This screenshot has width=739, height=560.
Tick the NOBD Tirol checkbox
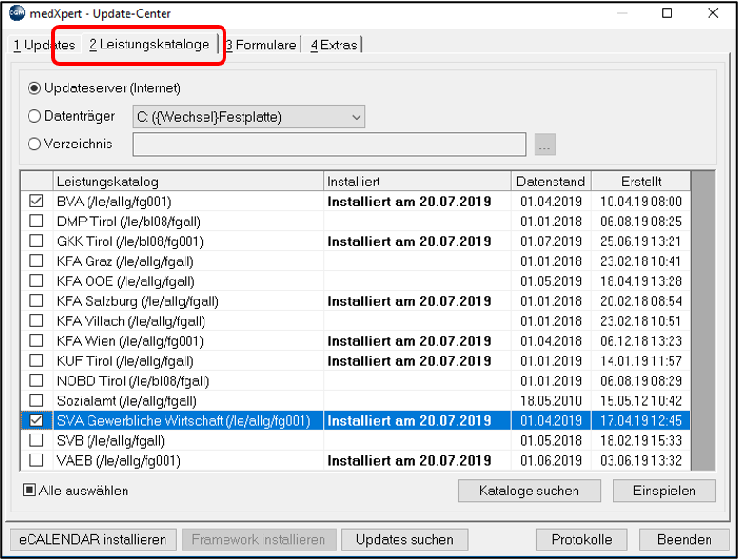coord(36,380)
